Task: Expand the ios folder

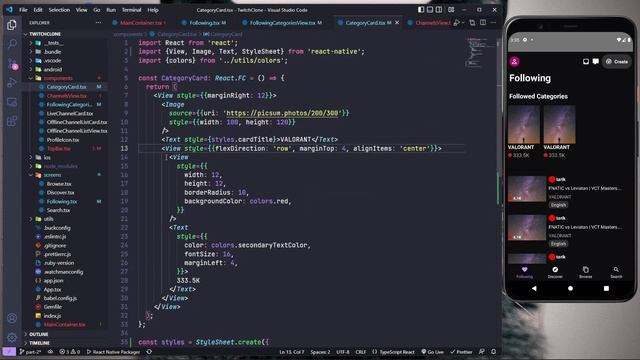Action: (47, 157)
